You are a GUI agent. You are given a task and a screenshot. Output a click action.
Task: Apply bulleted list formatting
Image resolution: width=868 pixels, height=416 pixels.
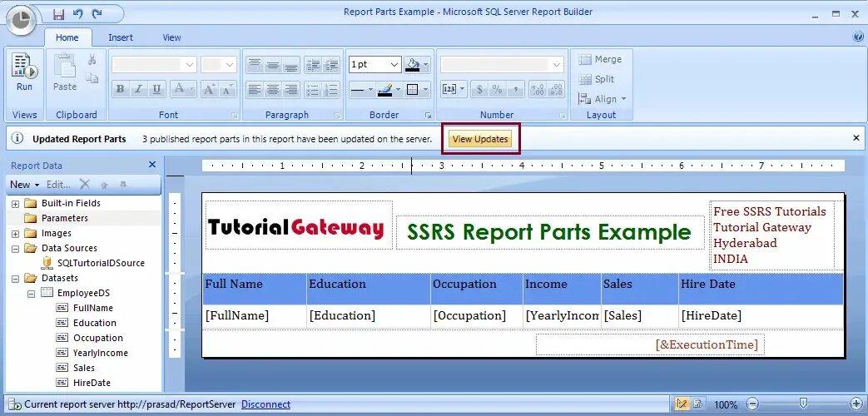313,89
